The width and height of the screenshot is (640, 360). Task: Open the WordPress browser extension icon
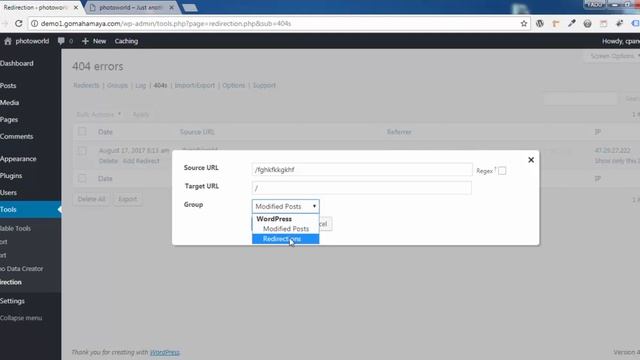coord(540,24)
